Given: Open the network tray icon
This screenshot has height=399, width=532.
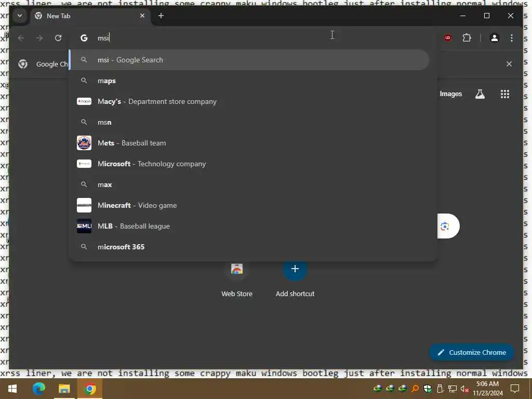Looking at the screenshot, I should (453, 389).
